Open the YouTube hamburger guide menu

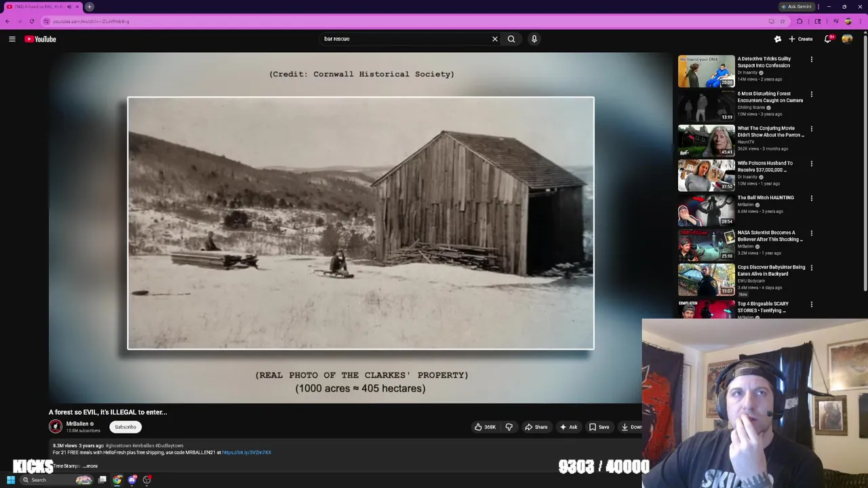12,39
